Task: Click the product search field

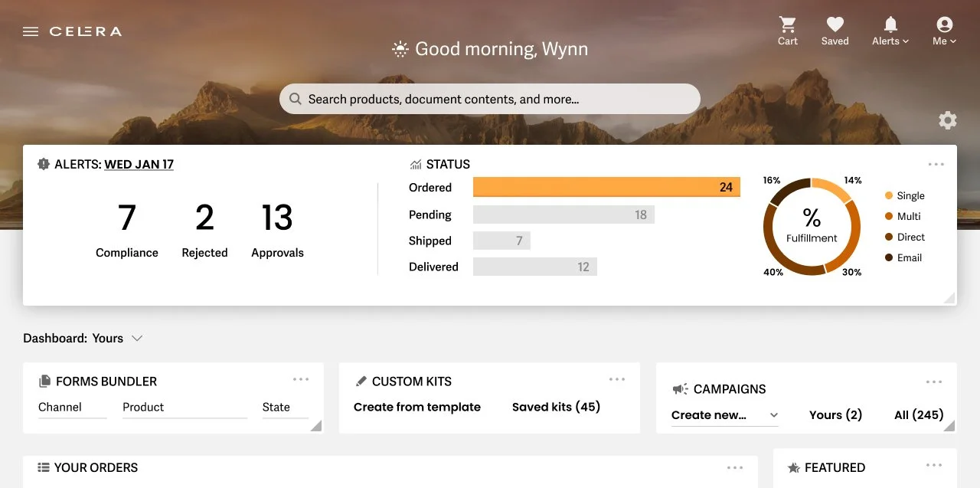Action: (490, 99)
